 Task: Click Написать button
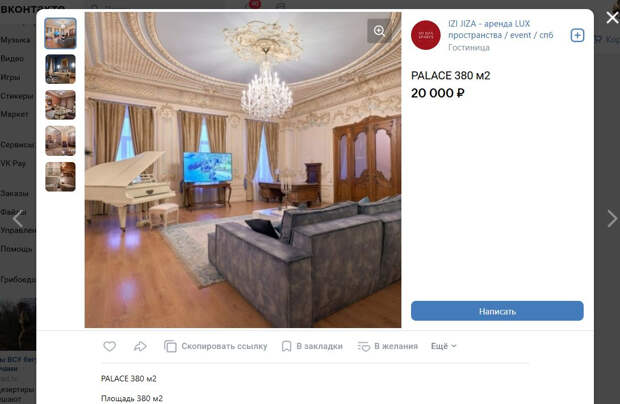pos(497,311)
